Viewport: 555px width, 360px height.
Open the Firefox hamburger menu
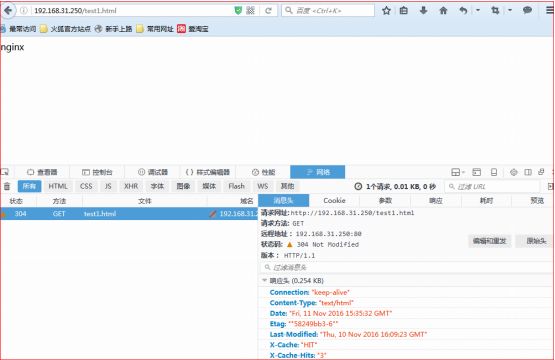(550, 10)
